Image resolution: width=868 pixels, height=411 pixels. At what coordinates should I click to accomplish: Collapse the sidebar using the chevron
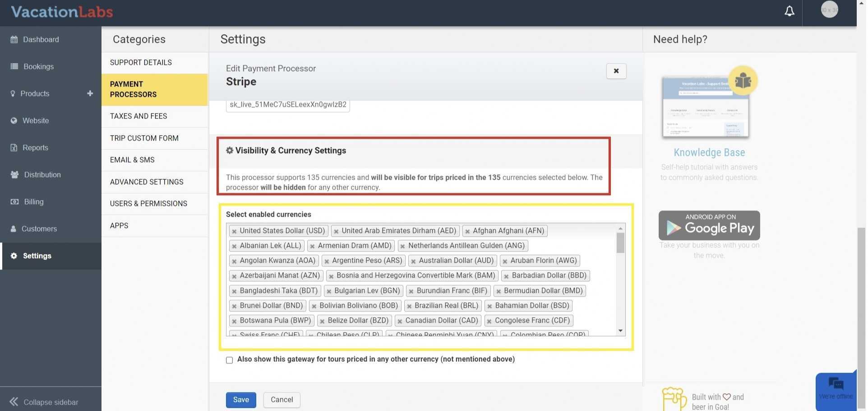pos(14,402)
